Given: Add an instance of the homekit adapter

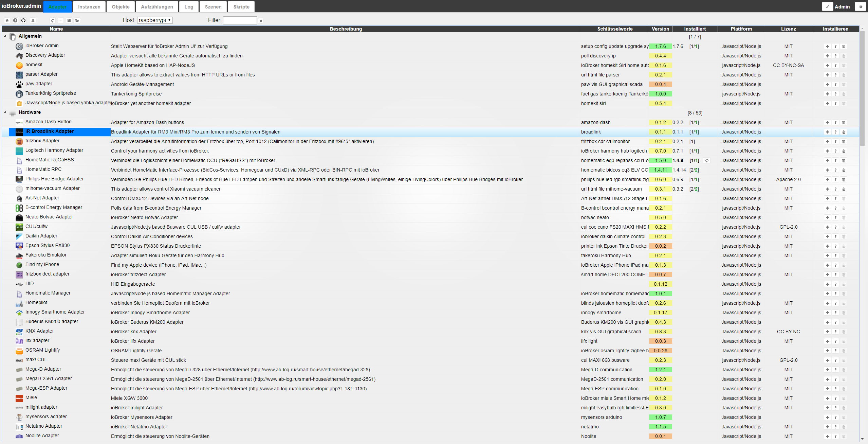Looking at the screenshot, I should click(x=827, y=65).
